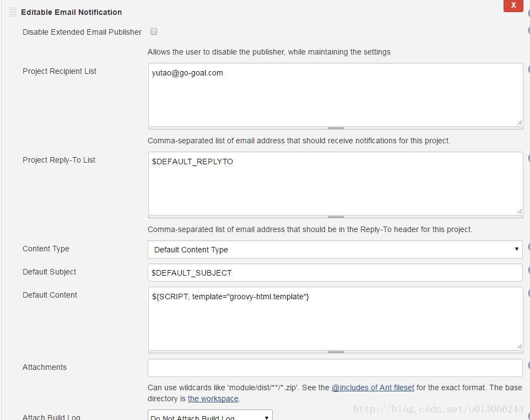This screenshot has height=420, width=530.
Task: Click the empty Attachments input field
Action: tap(335, 368)
